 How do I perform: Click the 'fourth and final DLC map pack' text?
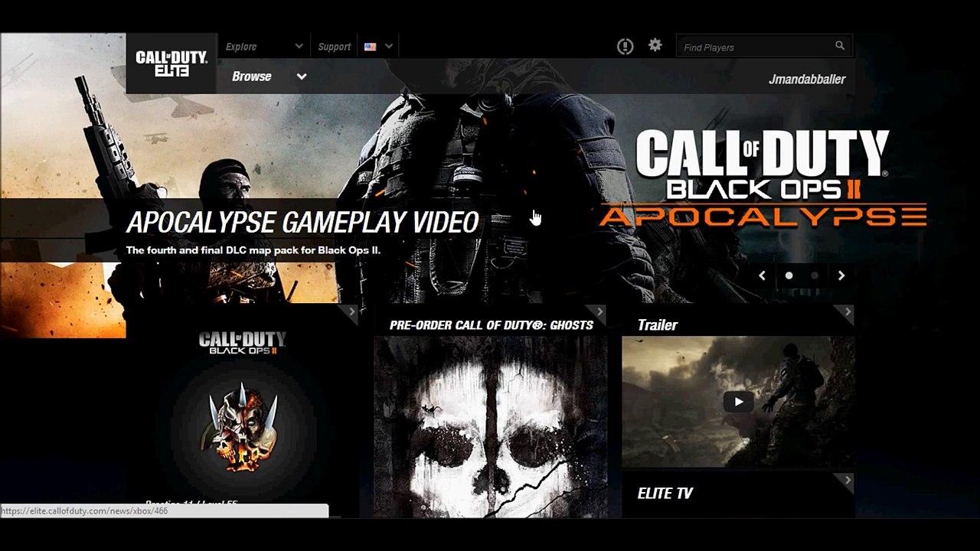point(253,250)
